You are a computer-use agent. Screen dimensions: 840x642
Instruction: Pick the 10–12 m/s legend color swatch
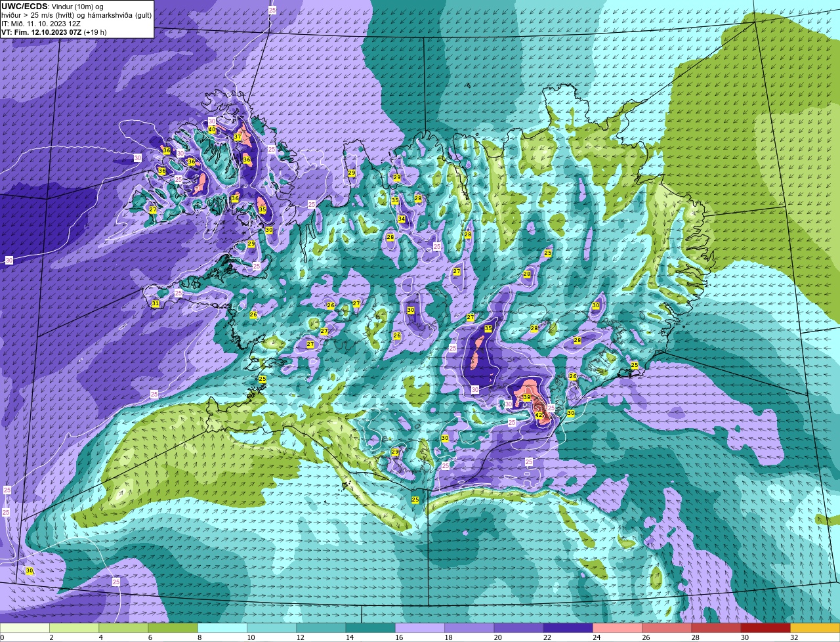[x=272, y=628]
